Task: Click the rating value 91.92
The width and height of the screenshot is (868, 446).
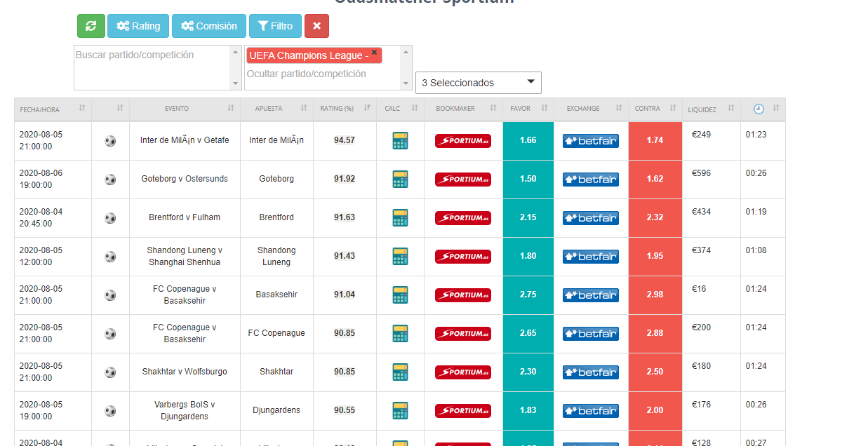Action: (x=345, y=179)
